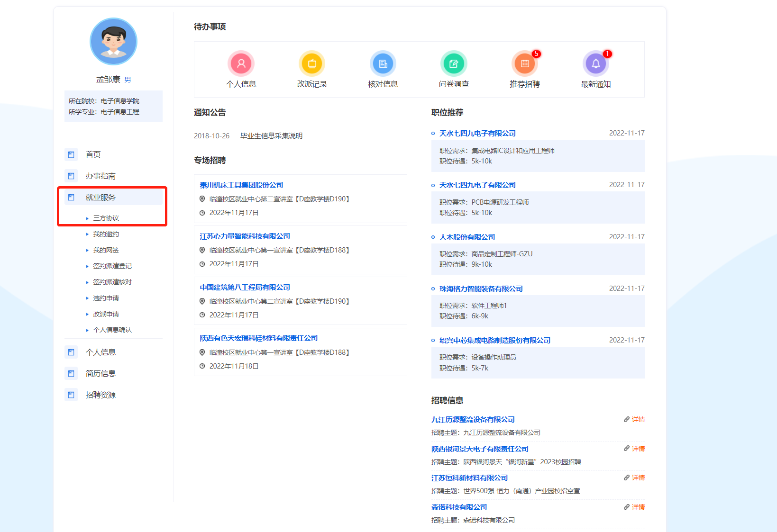
Task: Select 签约派遣登记 submenu entry
Action: coord(112,266)
